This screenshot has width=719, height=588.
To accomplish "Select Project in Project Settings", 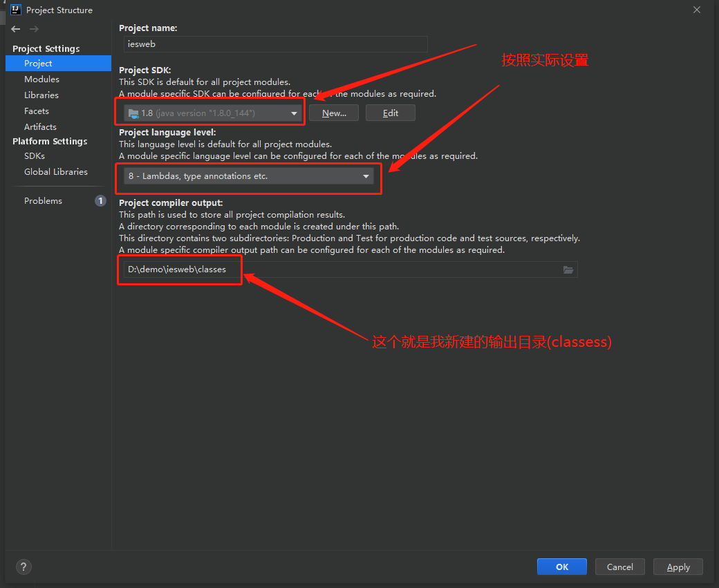I will [x=58, y=64].
